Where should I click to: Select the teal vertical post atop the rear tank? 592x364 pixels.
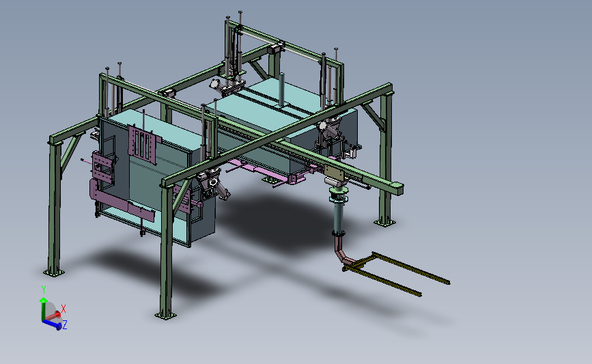pyautogui.click(x=281, y=89)
